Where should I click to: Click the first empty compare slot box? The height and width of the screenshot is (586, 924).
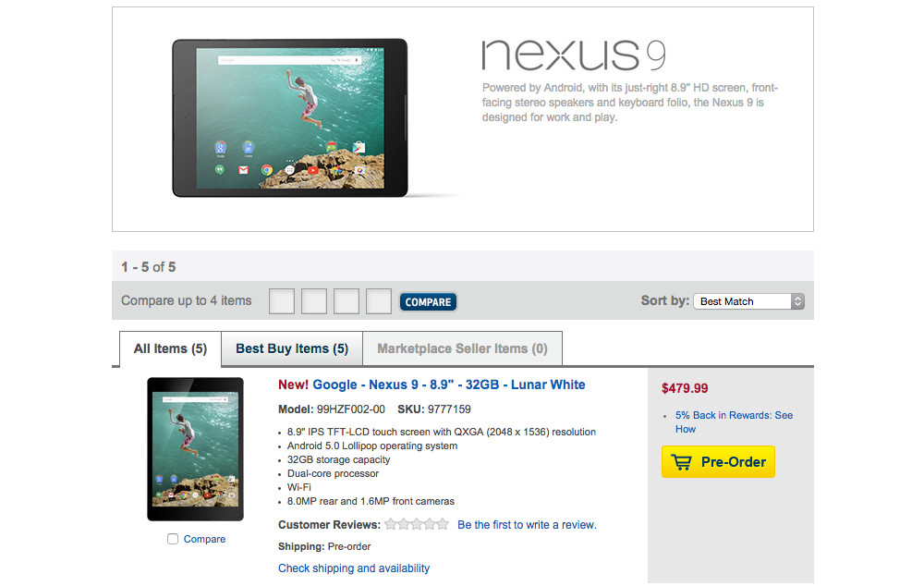pos(282,301)
